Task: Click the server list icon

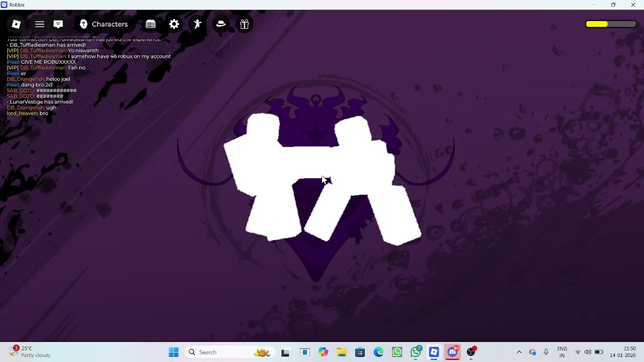Action: coord(150,24)
